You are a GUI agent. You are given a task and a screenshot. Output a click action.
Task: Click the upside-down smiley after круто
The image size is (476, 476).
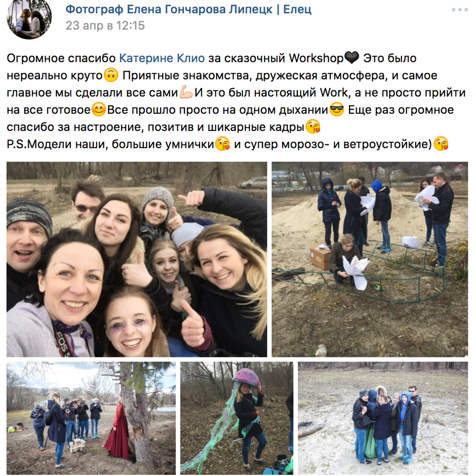(x=110, y=75)
